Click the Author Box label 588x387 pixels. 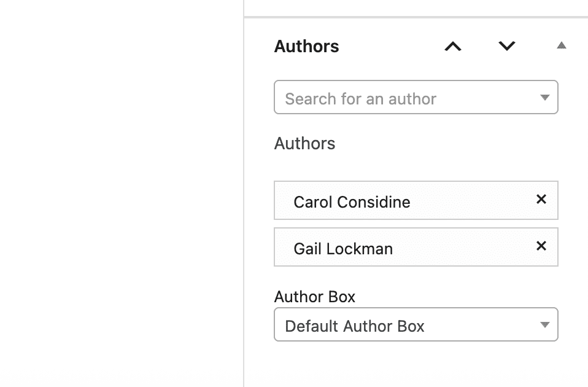(x=314, y=297)
